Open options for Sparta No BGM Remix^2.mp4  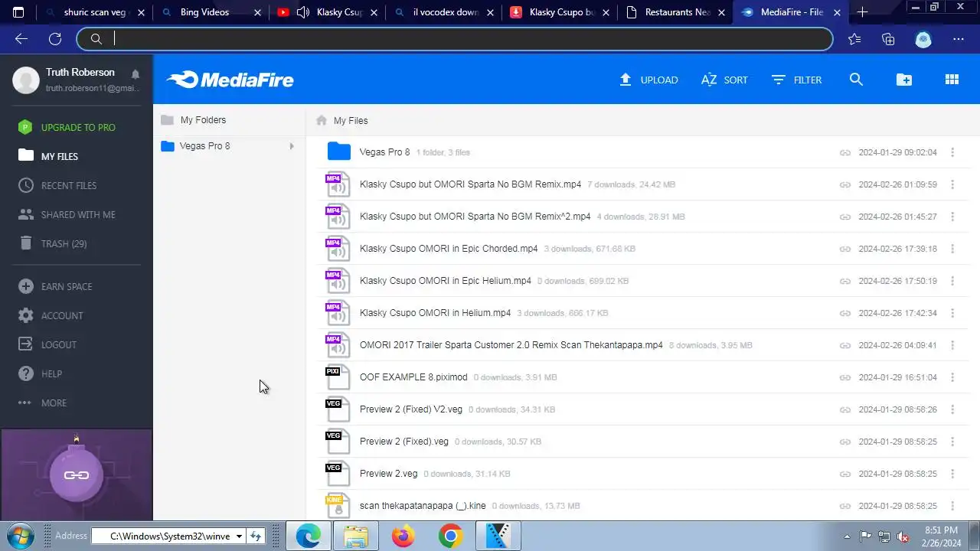click(952, 217)
